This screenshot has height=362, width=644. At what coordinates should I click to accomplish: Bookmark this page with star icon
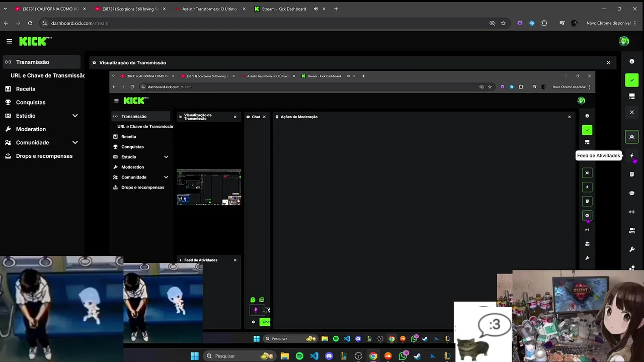[x=503, y=23]
